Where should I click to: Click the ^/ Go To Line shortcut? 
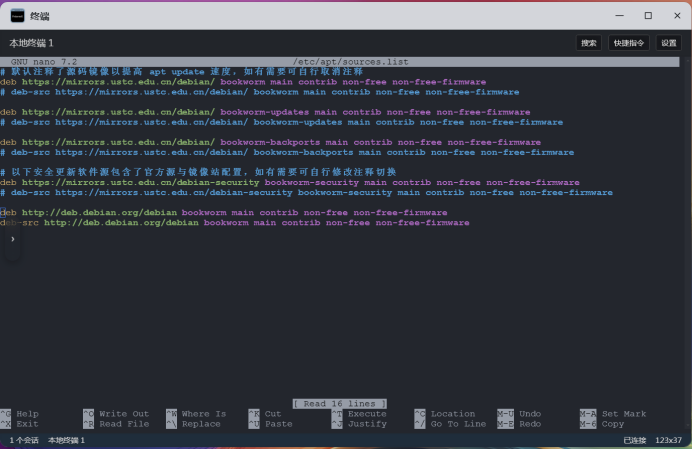pyautogui.click(x=450, y=424)
